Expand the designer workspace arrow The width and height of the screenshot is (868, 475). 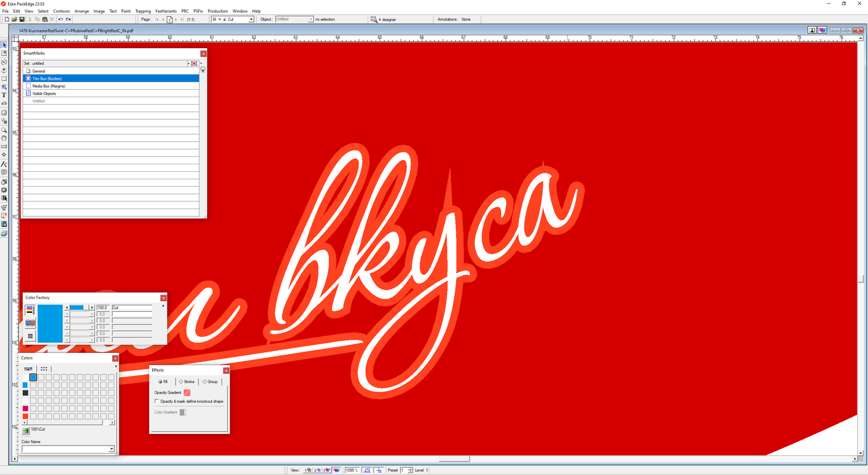[380, 20]
